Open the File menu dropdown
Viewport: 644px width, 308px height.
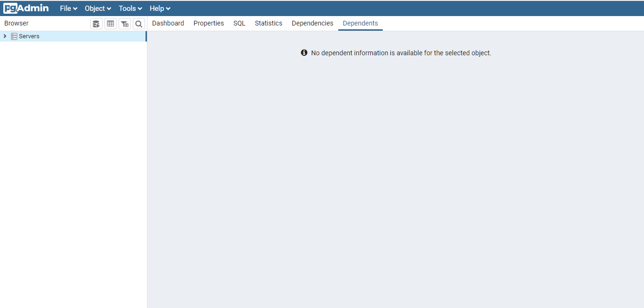point(69,9)
